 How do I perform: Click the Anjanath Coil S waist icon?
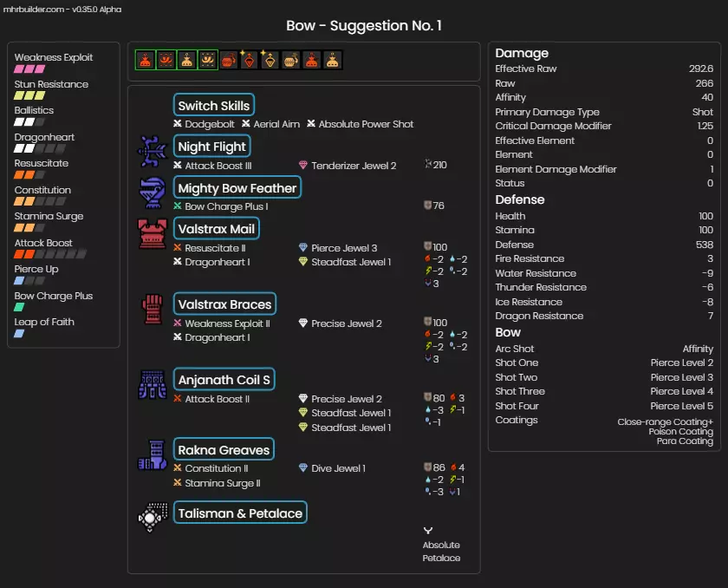coord(153,385)
